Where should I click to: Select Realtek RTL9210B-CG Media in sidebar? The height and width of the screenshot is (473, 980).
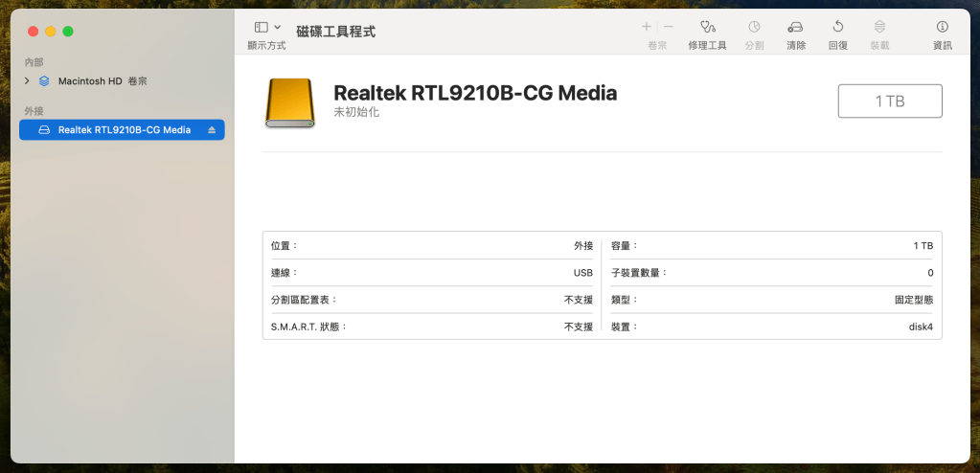click(x=124, y=130)
